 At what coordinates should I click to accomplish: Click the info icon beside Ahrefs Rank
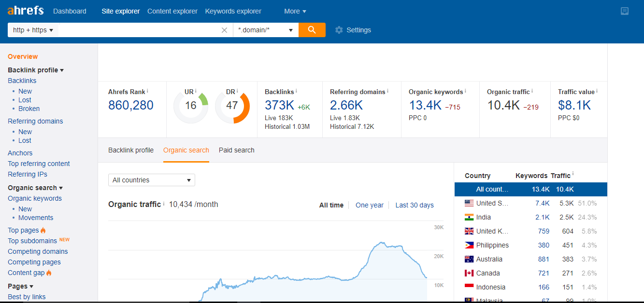point(147,91)
